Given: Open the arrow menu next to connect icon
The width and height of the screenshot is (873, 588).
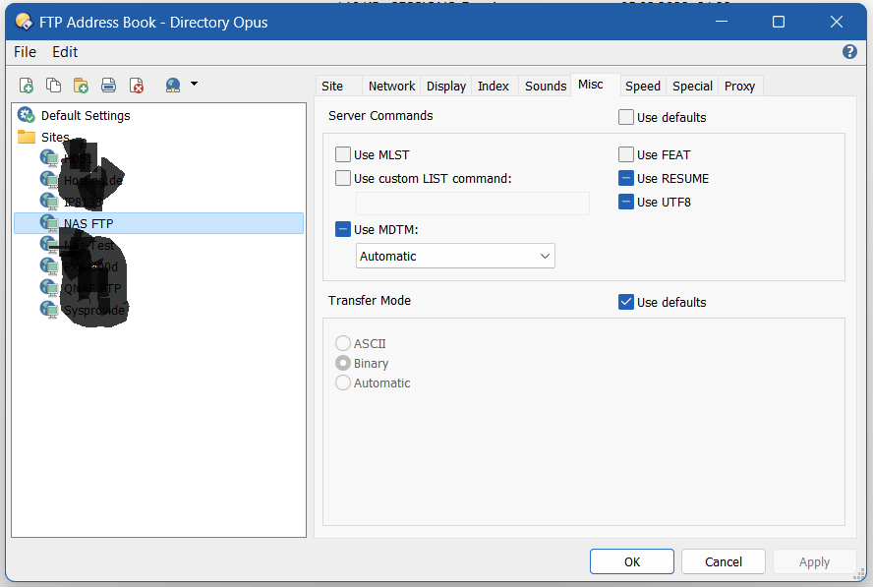Looking at the screenshot, I should click(194, 84).
